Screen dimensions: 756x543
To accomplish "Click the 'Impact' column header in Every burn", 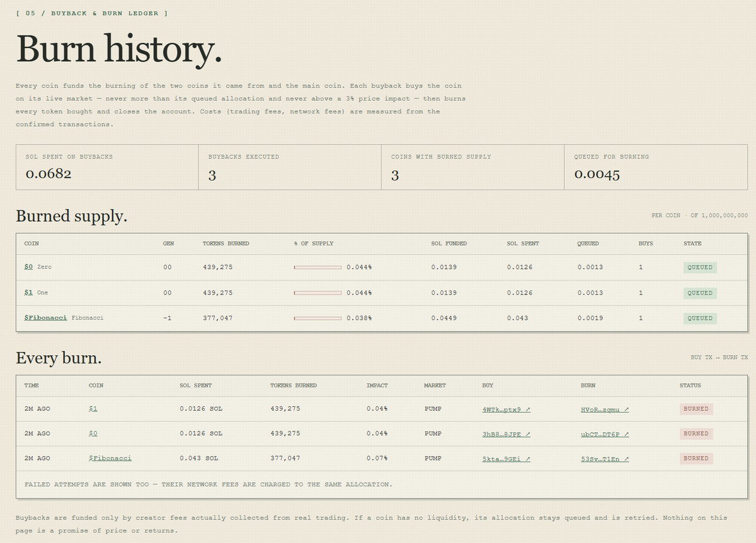I will pyautogui.click(x=377, y=386).
